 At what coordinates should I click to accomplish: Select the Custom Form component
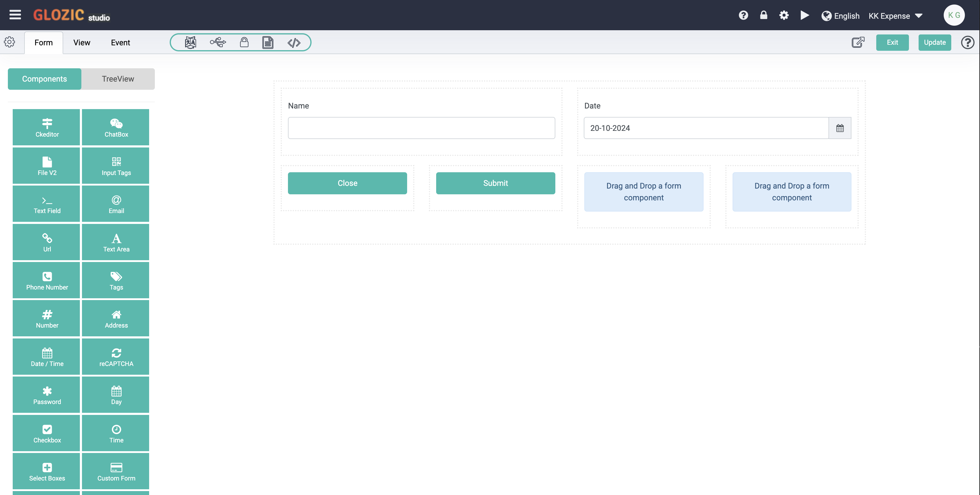point(116,471)
